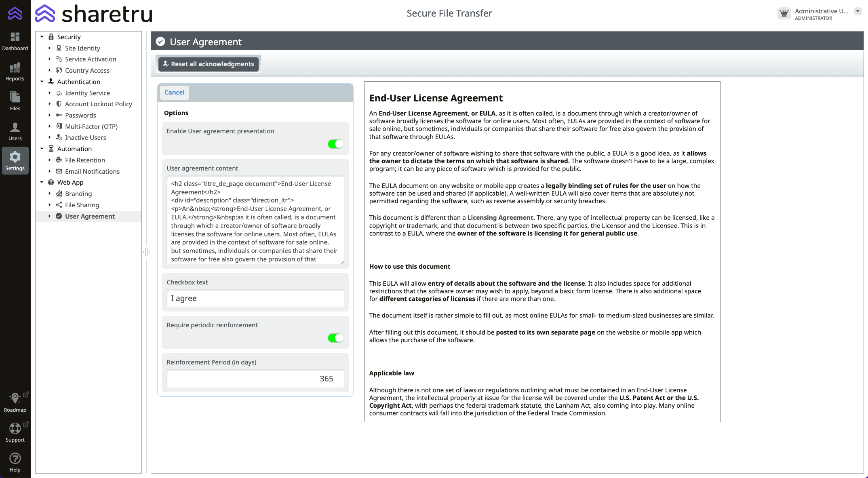Viewport: 868px width, 478px height.
Task: Select Multi-Factor (OTP) in settings tree
Action: tap(91, 126)
